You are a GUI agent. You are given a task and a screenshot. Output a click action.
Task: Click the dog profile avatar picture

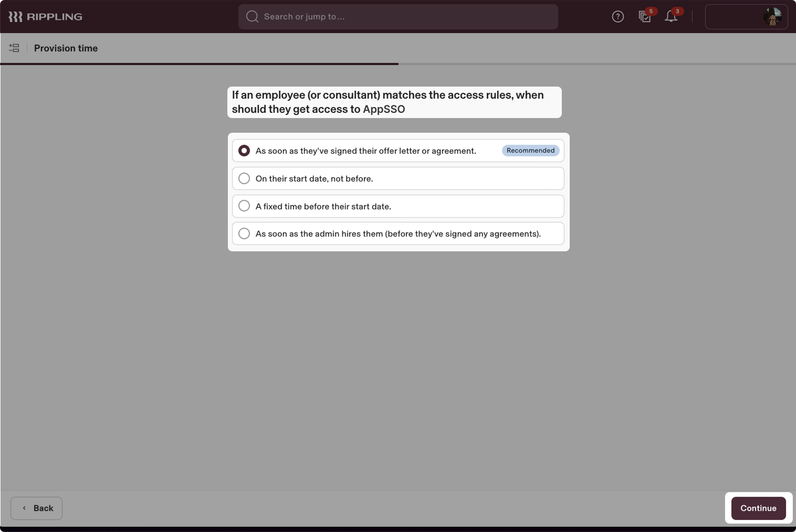coord(772,16)
